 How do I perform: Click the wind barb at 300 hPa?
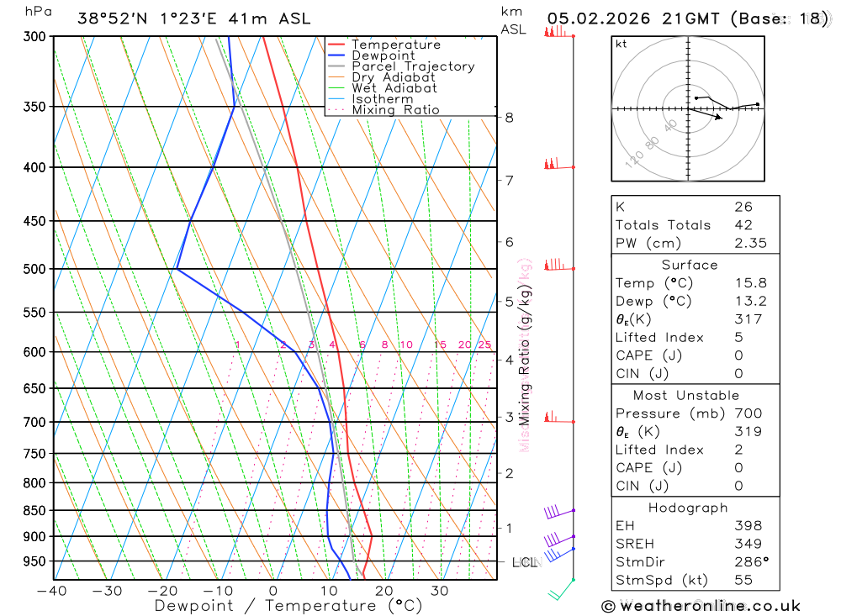click(x=559, y=32)
